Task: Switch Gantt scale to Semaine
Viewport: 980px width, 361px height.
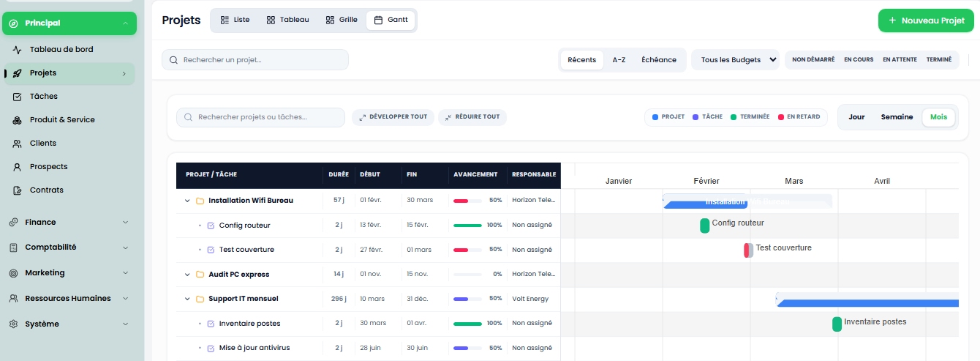Action: point(897,117)
